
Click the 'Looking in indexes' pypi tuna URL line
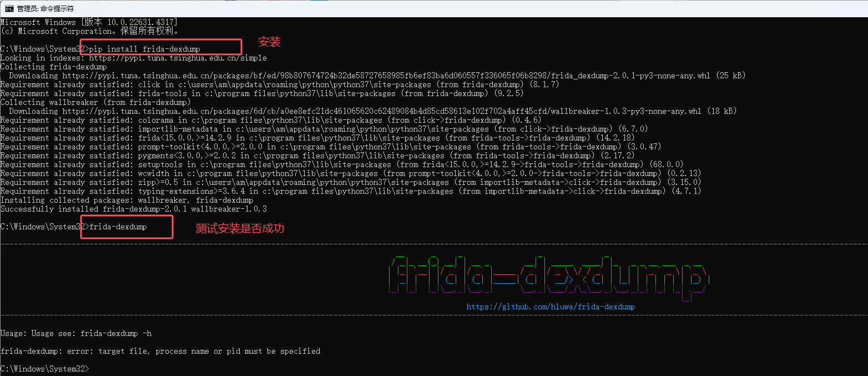coord(134,58)
